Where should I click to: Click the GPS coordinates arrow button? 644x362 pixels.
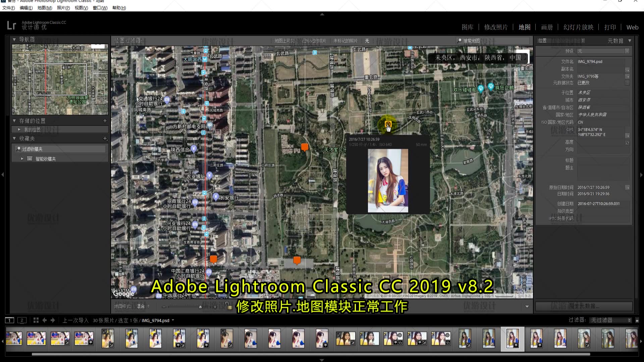pyautogui.click(x=627, y=135)
